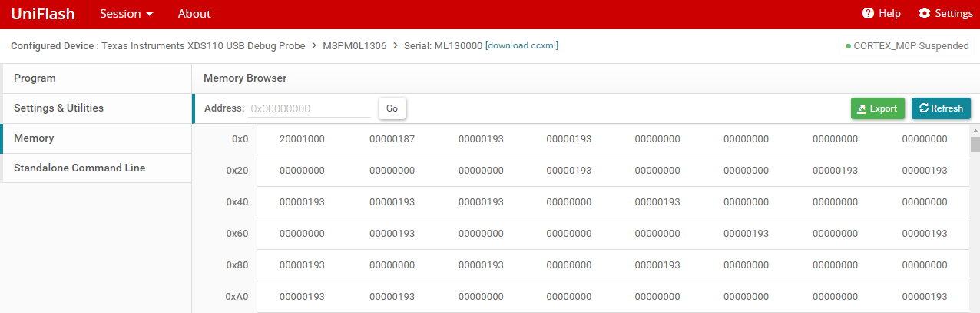Select the Program tab in sidebar
This screenshot has height=313, width=980.
pyautogui.click(x=97, y=78)
